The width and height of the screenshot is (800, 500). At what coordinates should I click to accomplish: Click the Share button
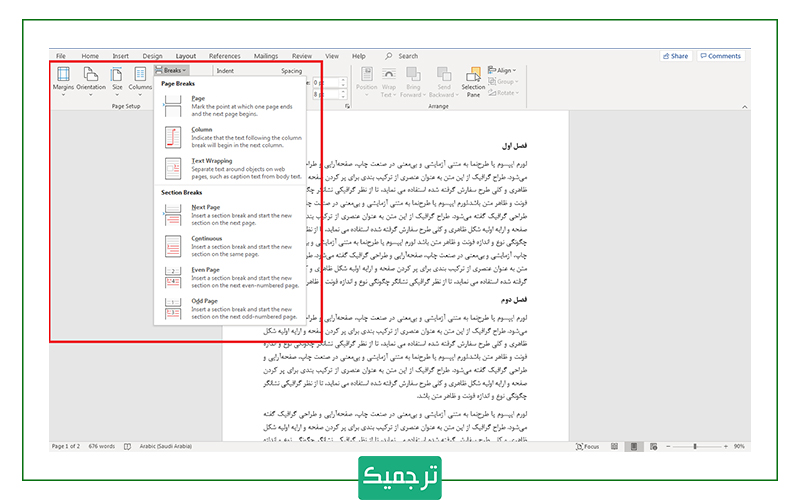coord(676,56)
